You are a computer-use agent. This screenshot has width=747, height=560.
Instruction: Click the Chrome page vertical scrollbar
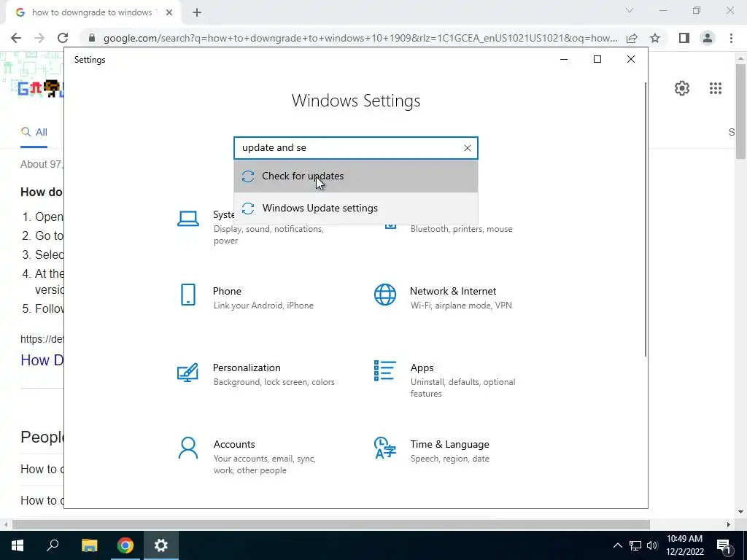(740, 112)
